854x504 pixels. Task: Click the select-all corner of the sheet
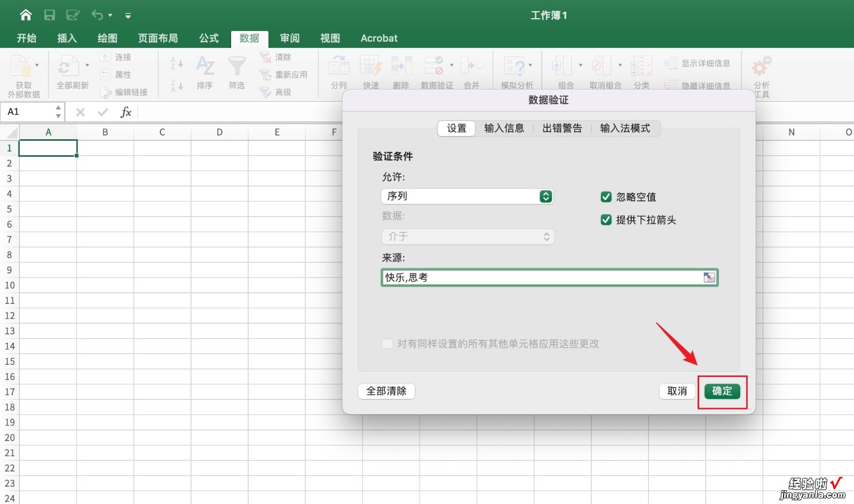coord(10,132)
